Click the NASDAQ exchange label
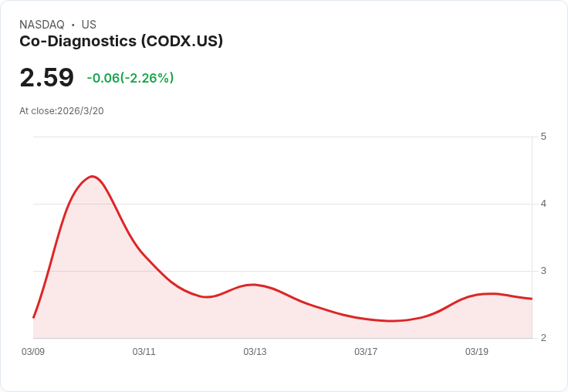Image resolution: width=568 pixels, height=392 pixels. pyautogui.click(x=42, y=25)
